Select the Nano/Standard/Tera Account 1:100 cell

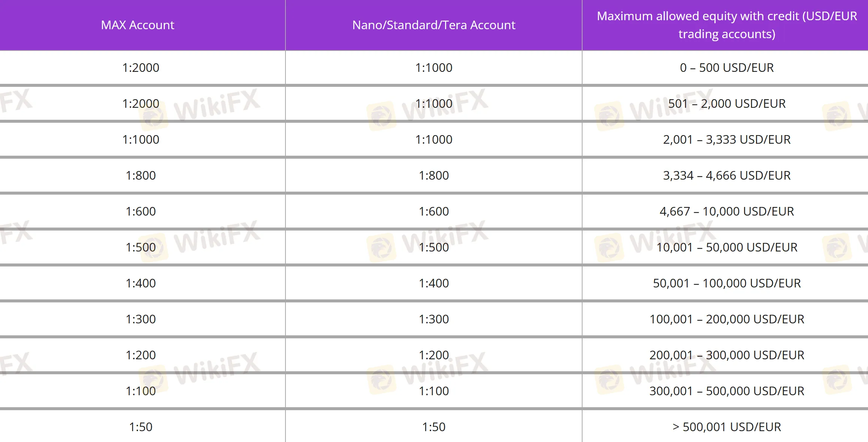click(x=434, y=391)
